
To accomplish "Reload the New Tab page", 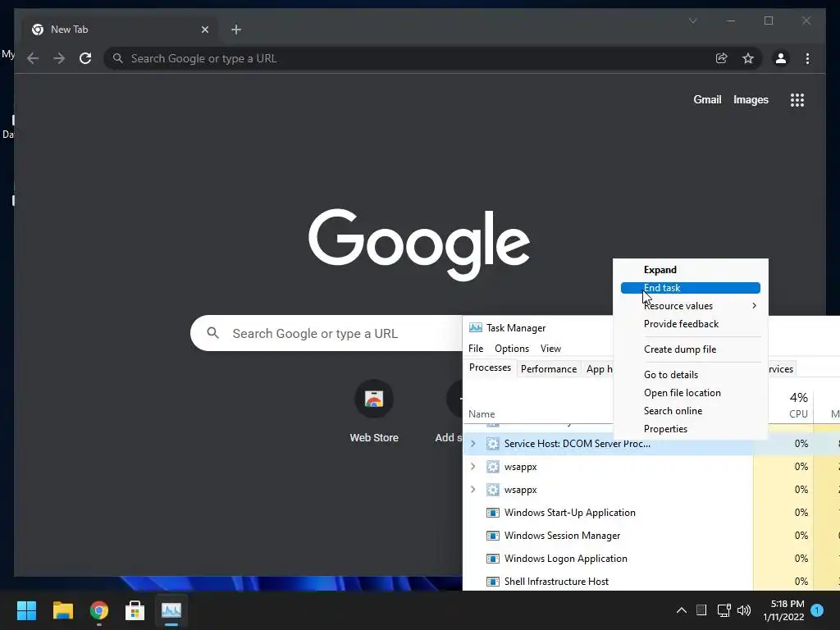I will (x=85, y=58).
